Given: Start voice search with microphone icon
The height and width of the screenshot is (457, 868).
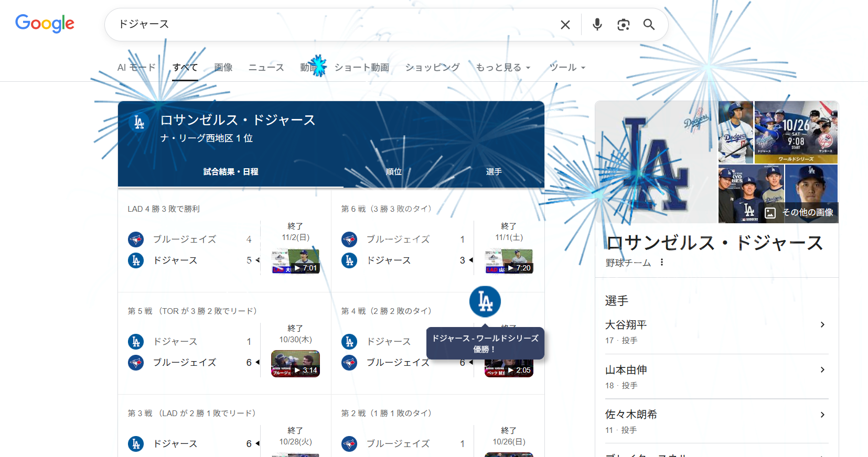Looking at the screenshot, I should pyautogui.click(x=597, y=25).
